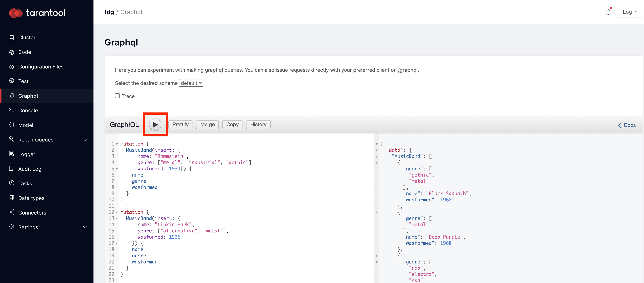Click the Configuration Files gear icon
Image resolution: width=644 pixels, height=283 pixels.
12,67
